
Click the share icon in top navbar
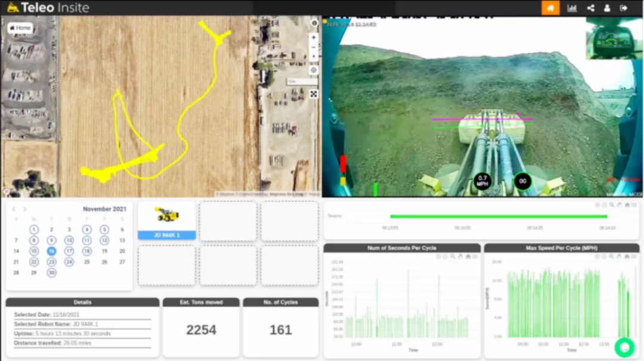pyautogui.click(x=590, y=8)
